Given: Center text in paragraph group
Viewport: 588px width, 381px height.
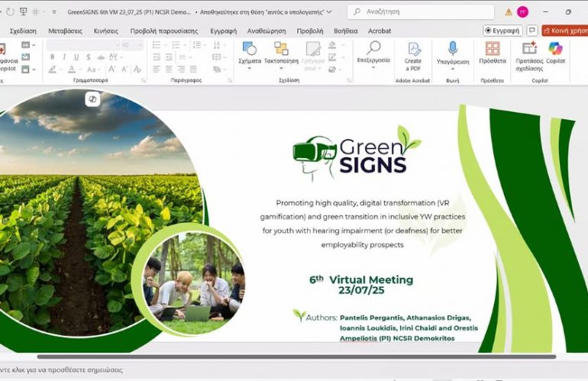Looking at the screenshot, I should point(169,69).
